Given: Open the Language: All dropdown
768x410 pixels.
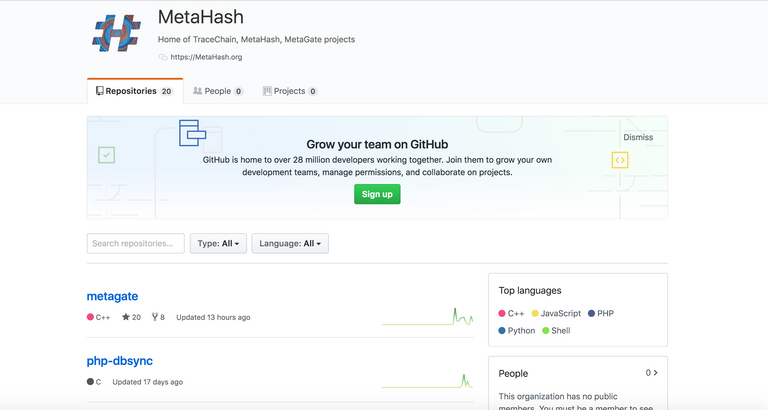Looking at the screenshot, I should coord(290,243).
